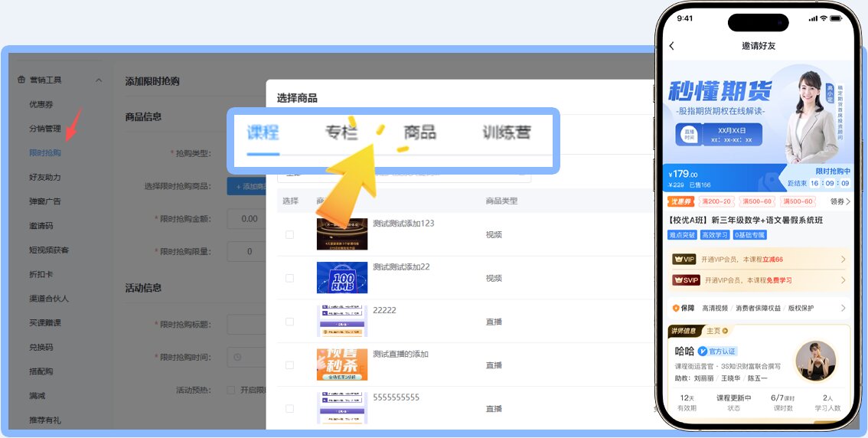Open 折扣卡 in the sidebar

41,274
